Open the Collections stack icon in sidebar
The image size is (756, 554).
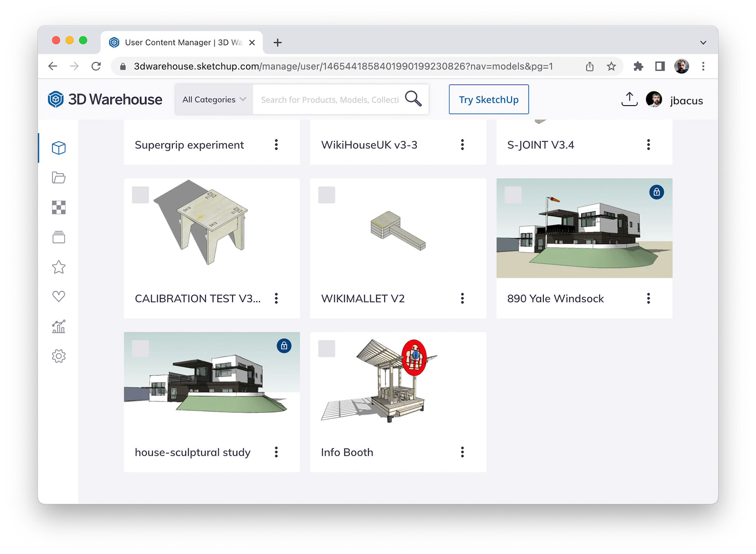[x=59, y=237]
